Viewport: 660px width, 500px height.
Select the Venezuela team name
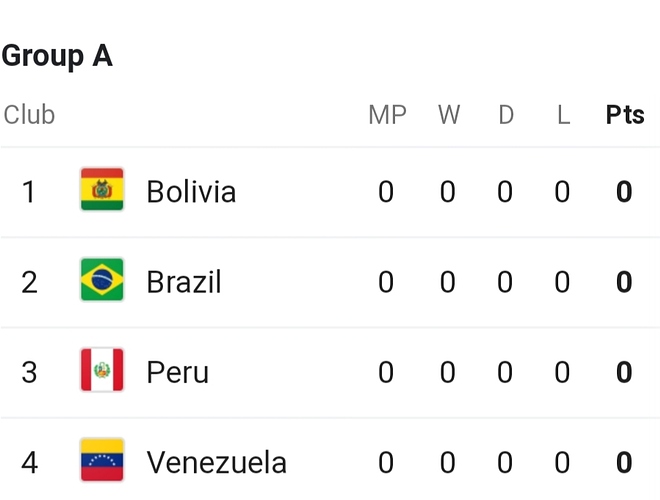coord(216,462)
